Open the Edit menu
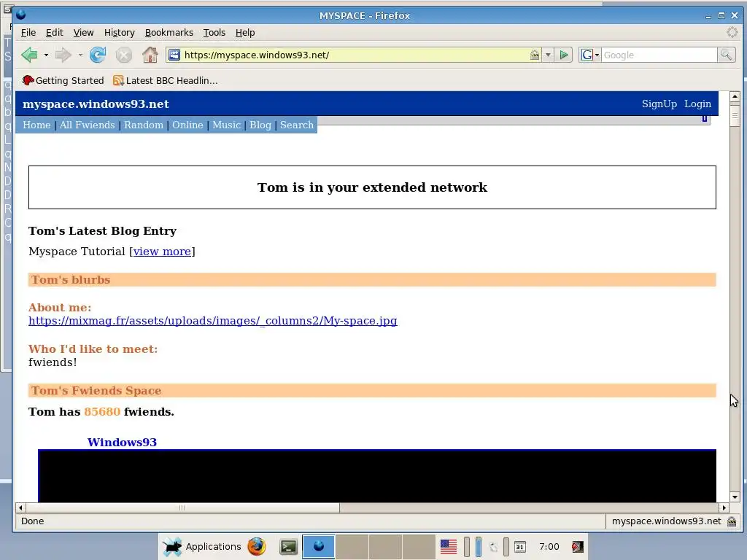 point(54,32)
